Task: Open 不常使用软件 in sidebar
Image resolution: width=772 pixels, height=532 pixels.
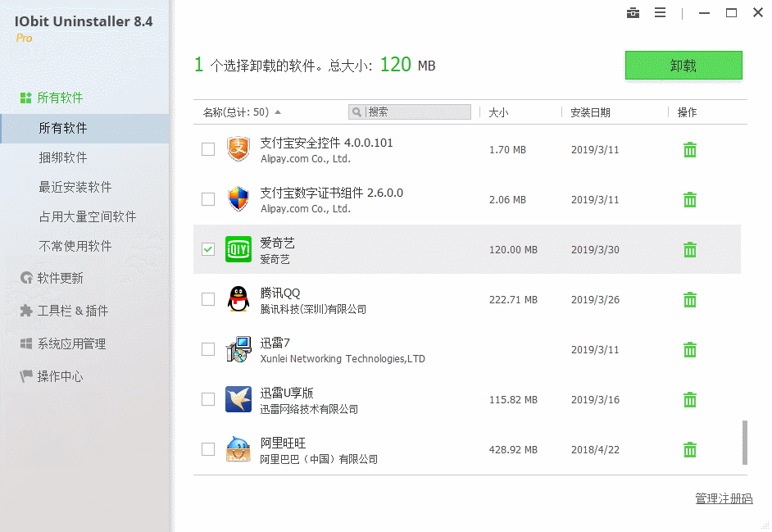Action: click(x=75, y=246)
